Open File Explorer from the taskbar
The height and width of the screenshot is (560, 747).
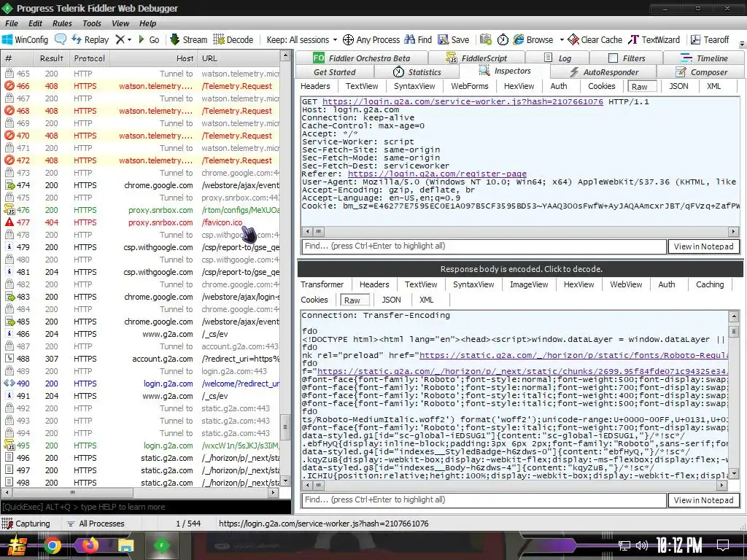[x=125, y=545]
